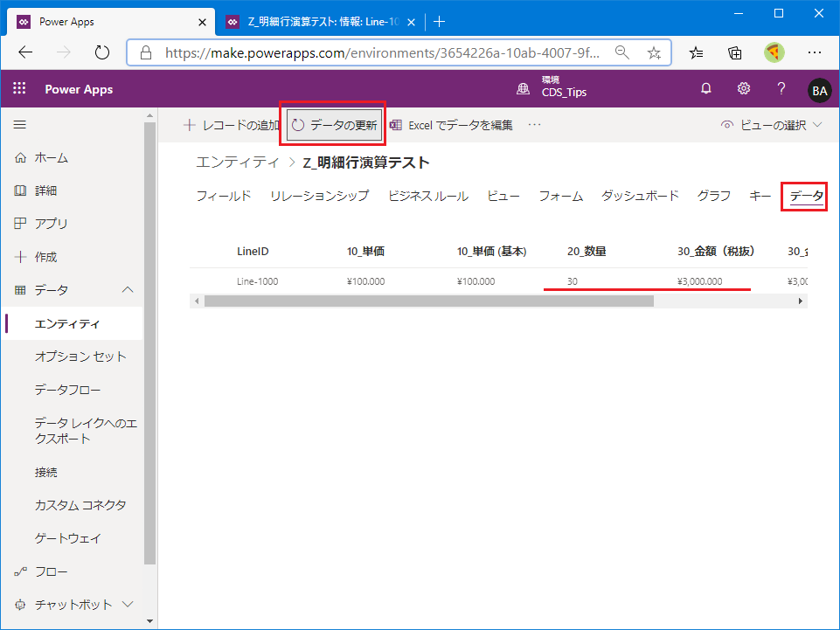Open the BA account avatar
Image resolution: width=840 pixels, height=630 pixels.
tap(819, 90)
